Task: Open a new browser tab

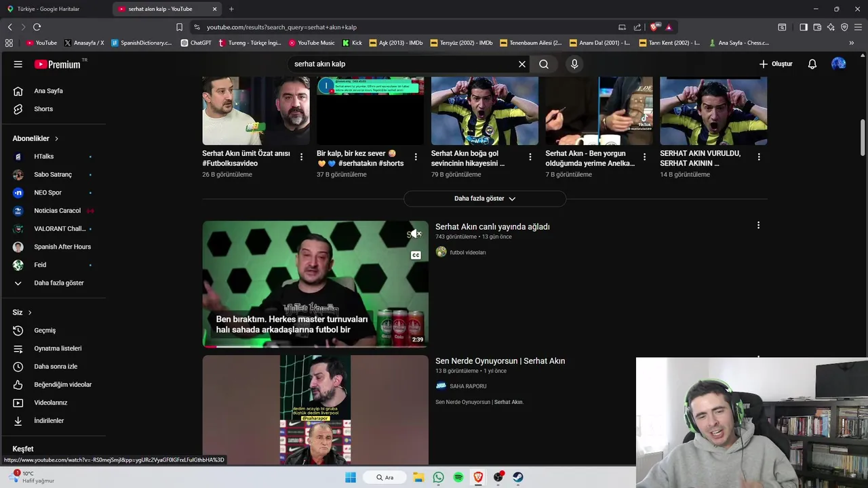Action: [x=231, y=9]
